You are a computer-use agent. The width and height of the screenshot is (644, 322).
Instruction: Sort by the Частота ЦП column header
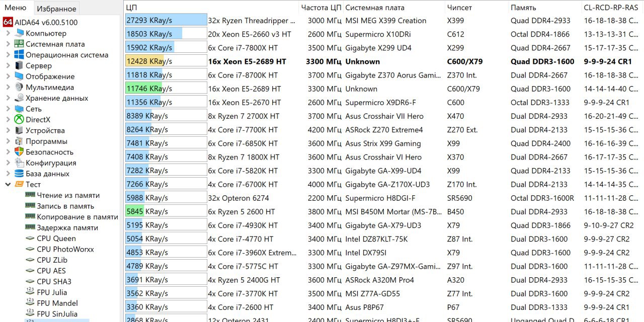321,8
